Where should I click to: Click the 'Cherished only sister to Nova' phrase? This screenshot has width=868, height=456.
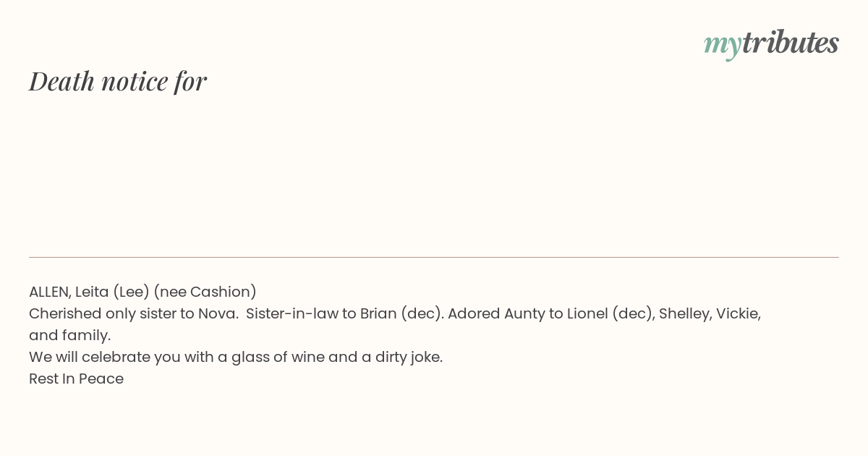[133, 313]
